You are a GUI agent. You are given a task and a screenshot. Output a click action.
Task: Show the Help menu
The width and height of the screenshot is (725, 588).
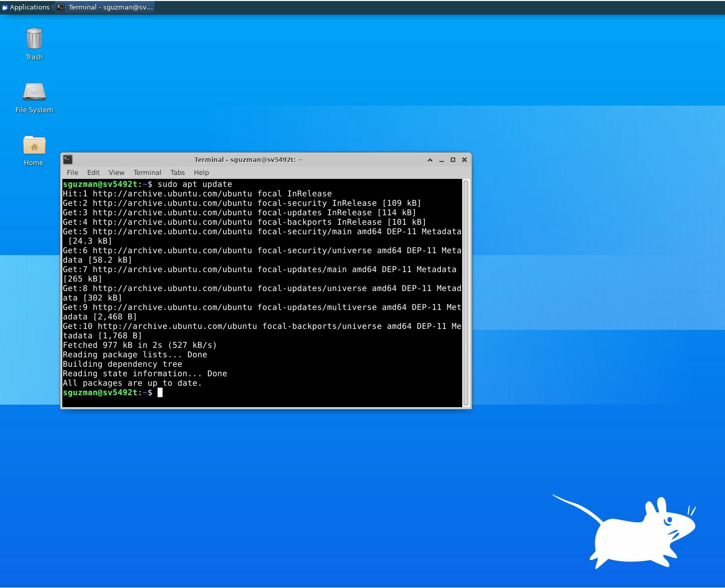(x=201, y=172)
